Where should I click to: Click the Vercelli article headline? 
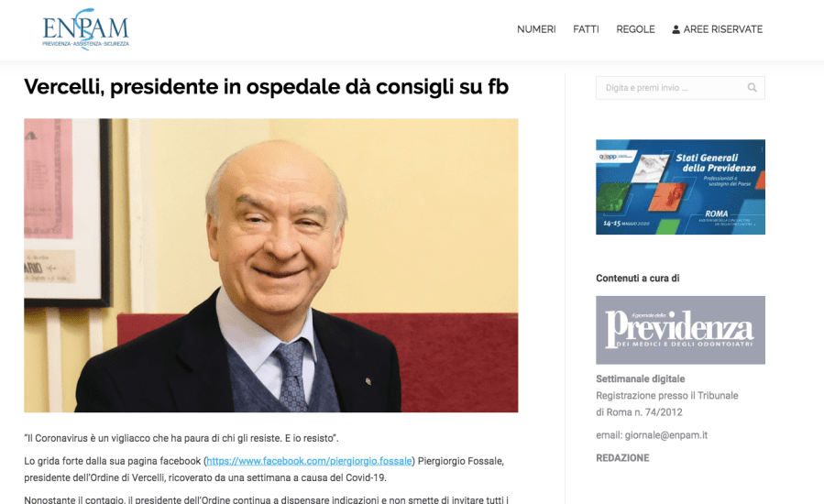pos(267,87)
